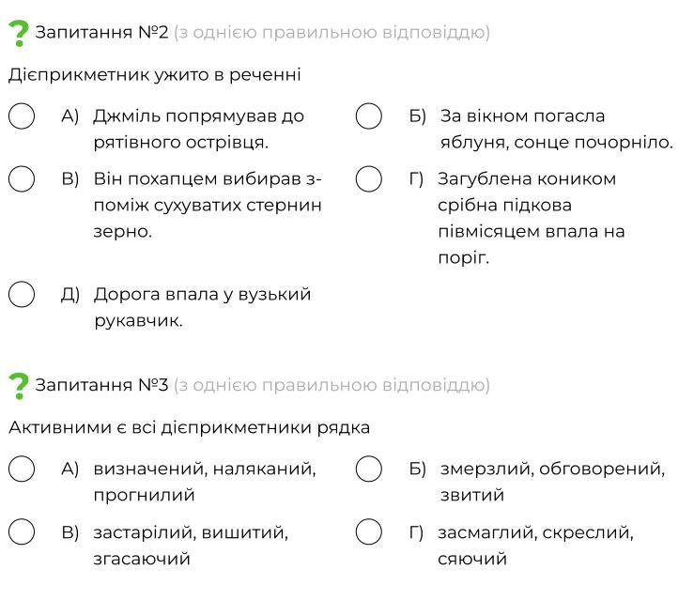Click the green question mark icon for Запитання №2

19,33
